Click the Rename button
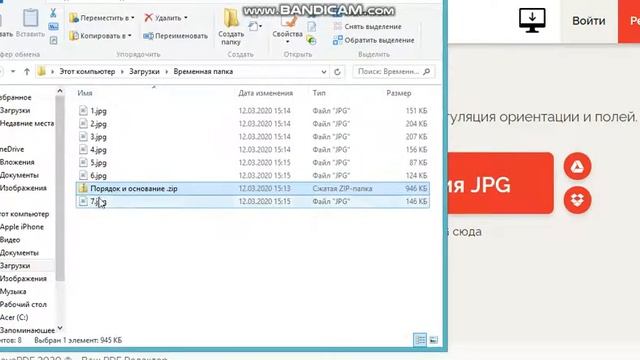Viewport: 640px width, 360px height. coord(176,36)
